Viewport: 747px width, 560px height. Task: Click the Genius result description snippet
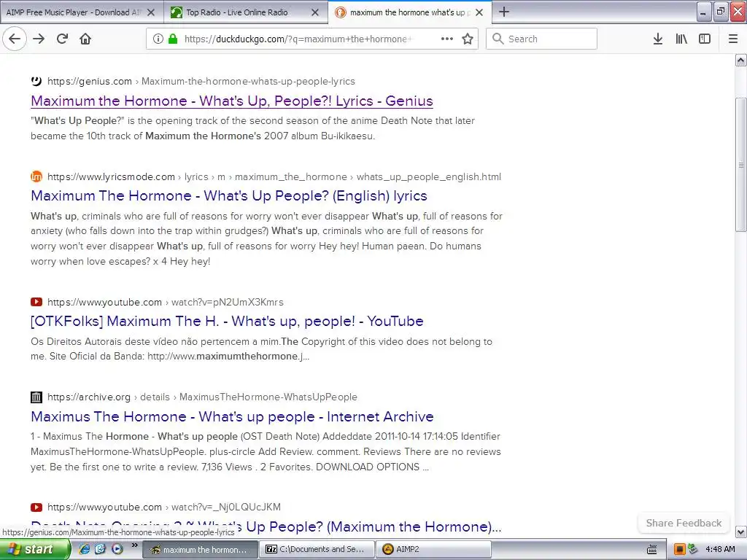point(252,128)
